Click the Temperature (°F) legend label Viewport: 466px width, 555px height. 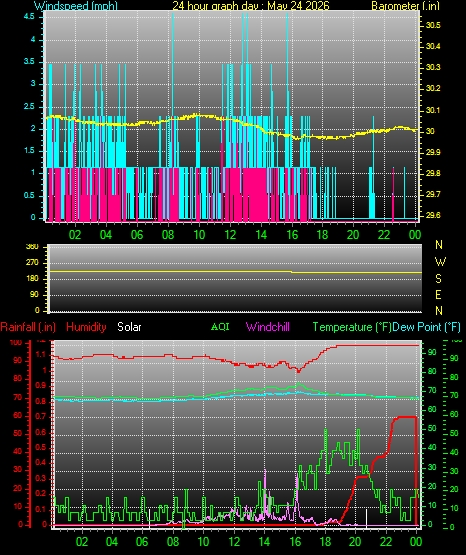pos(352,327)
